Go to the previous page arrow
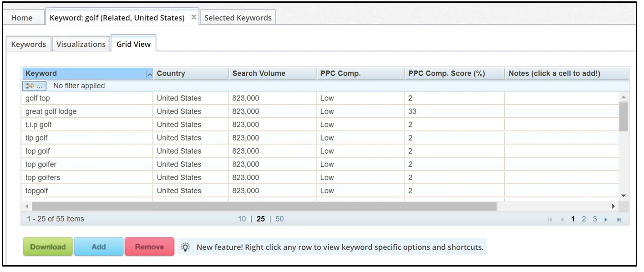Viewport: 644px width, 272px height. (562, 220)
